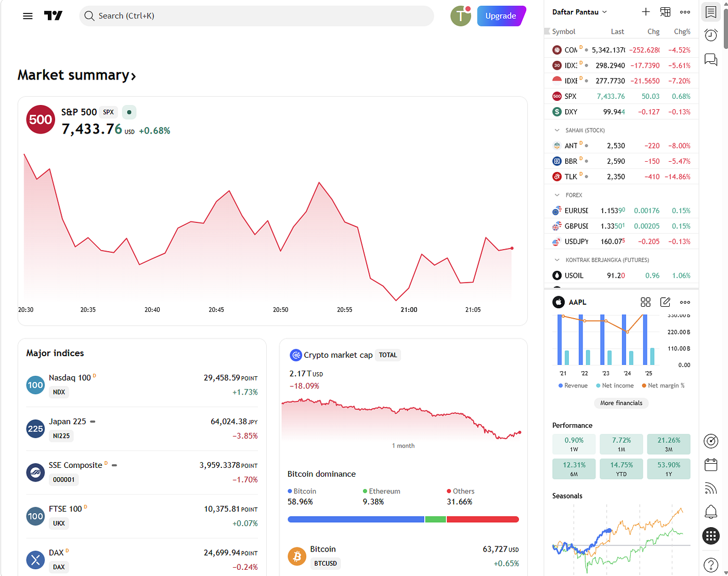Open the Chats speech bubble icon
The image size is (728, 576).
(711, 59)
